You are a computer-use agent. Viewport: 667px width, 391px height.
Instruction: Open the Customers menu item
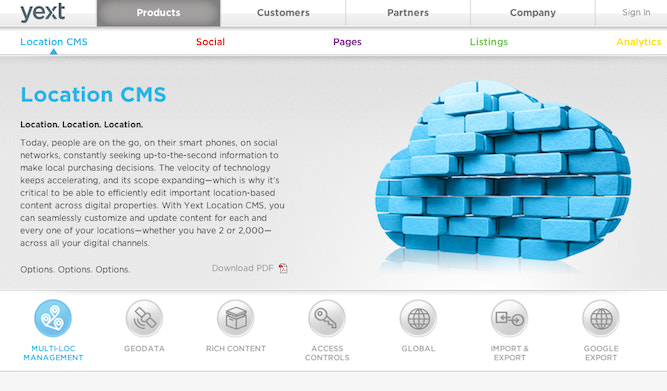pos(283,13)
